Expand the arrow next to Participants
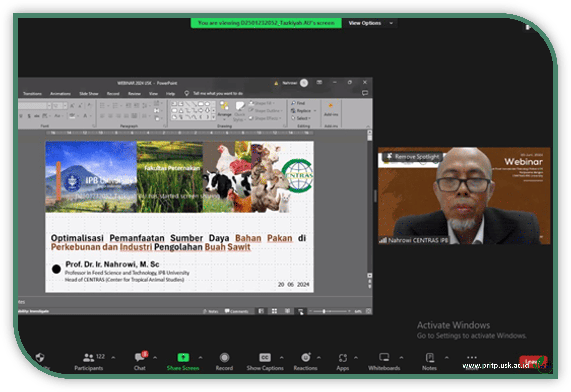 coord(113,358)
